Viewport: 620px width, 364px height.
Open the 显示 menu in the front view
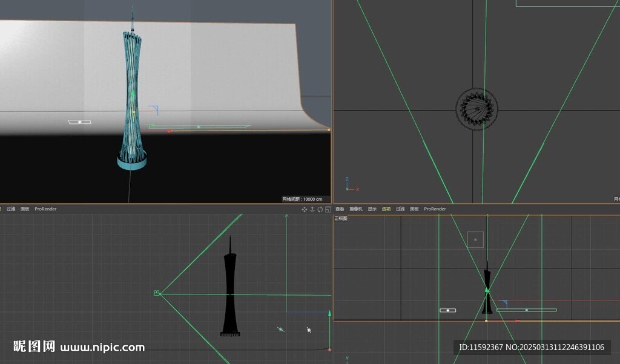coord(372,209)
